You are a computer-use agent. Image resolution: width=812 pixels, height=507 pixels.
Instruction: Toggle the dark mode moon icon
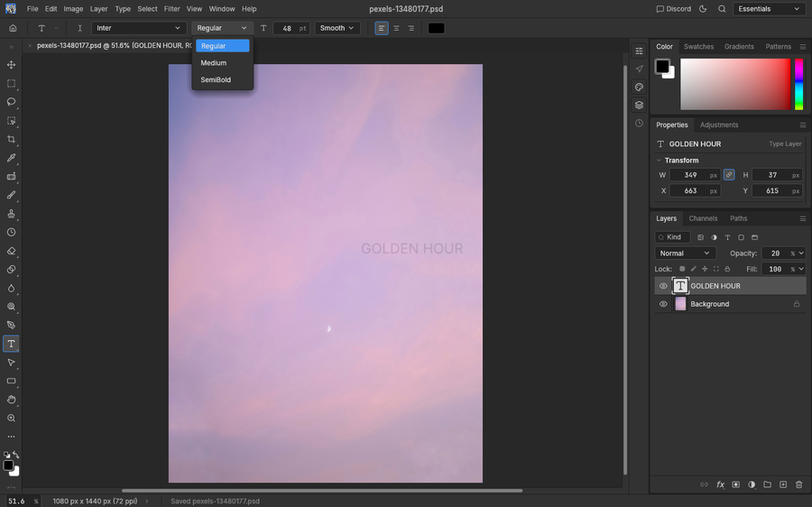click(703, 9)
